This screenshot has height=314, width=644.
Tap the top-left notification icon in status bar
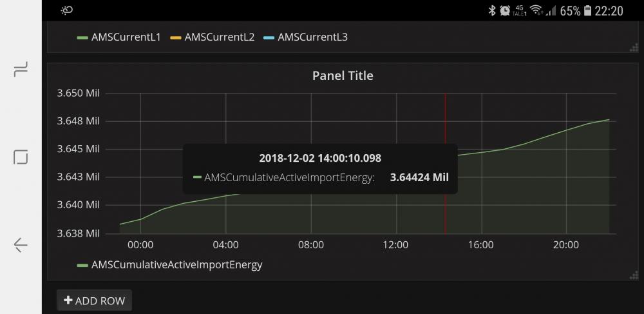pyautogui.click(x=67, y=10)
